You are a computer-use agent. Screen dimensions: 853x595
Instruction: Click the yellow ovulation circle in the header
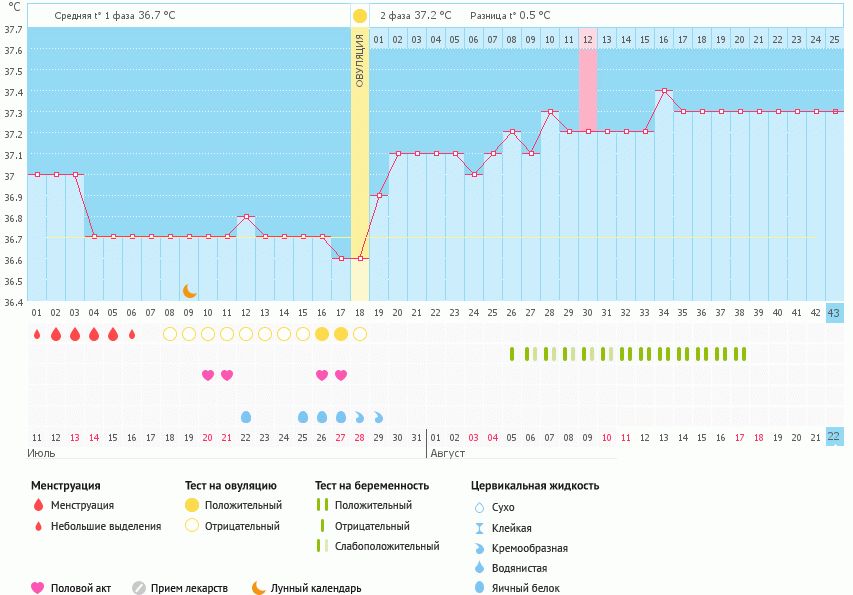[x=360, y=16]
